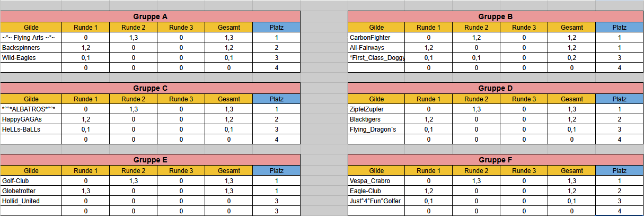This screenshot has width=644, height=216.
Task: Click the HeLLs-BaLLs guild cell
Action: click(x=31, y=129)
